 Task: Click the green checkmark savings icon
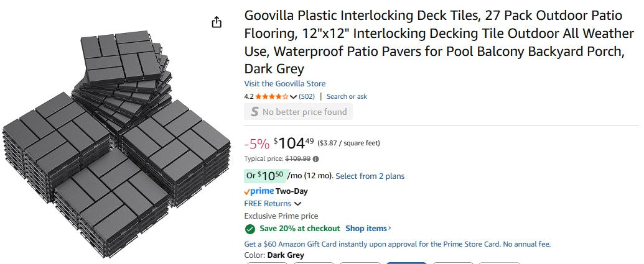pos(250,229)
